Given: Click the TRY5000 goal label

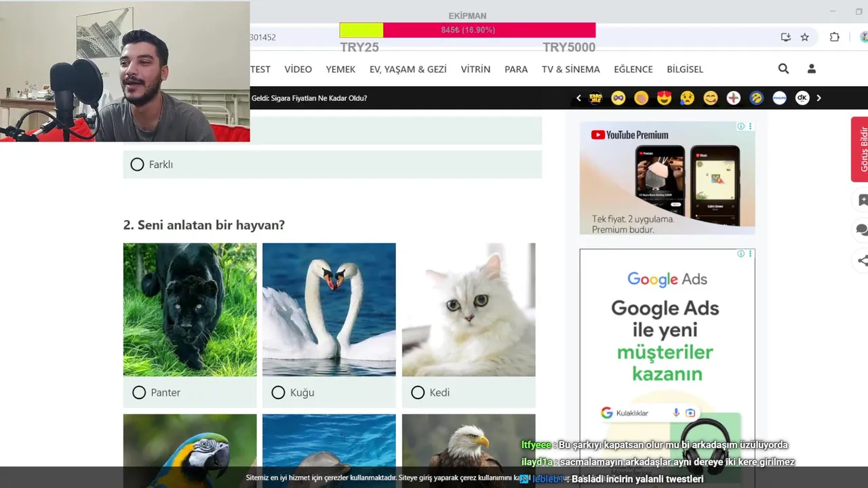Looking at the screenshot, I should 569,47.
